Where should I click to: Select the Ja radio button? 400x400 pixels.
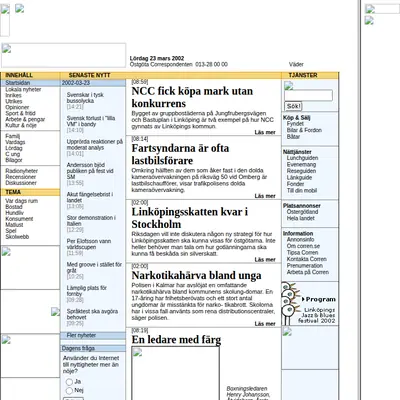click(69, 382)
